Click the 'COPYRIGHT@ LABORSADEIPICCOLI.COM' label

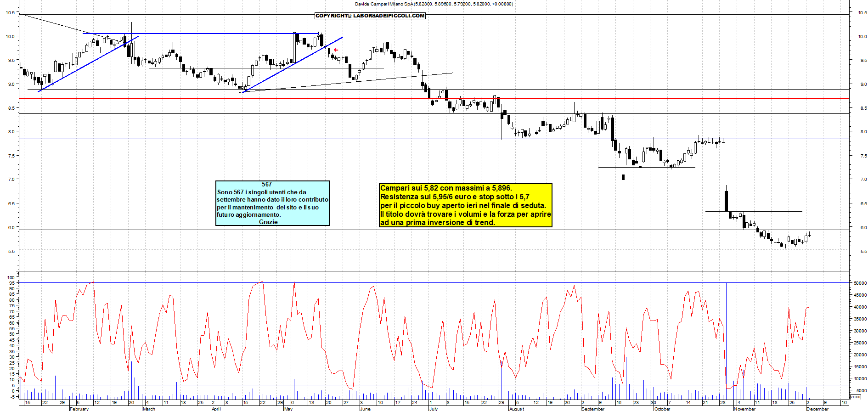tap(370, 16)
